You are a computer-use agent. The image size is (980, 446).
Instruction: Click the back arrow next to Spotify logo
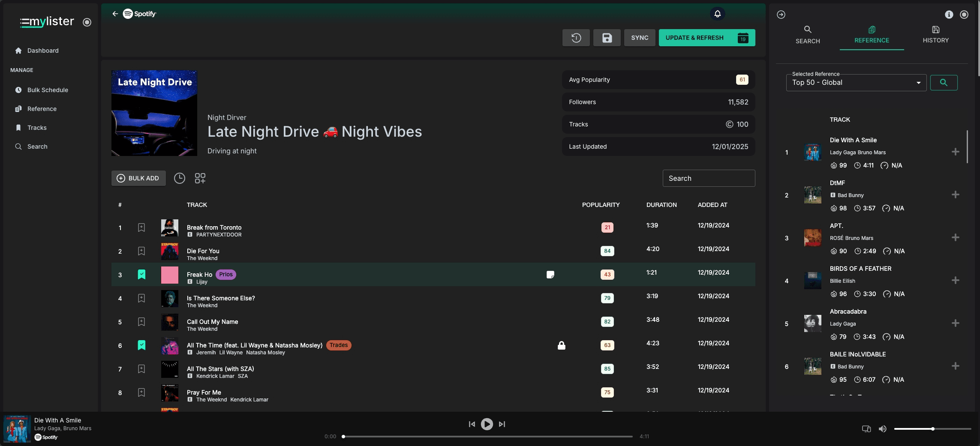click(115, 14)
